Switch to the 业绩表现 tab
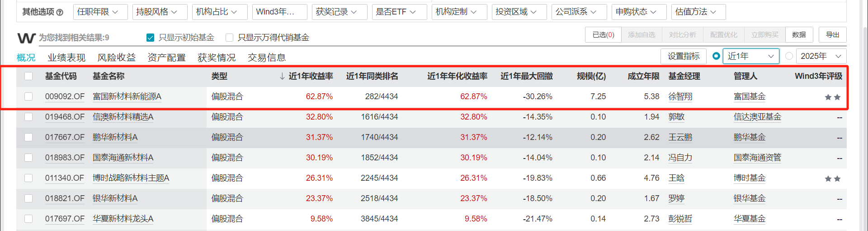This screenshot has height=231, width=868. (66, 58)
